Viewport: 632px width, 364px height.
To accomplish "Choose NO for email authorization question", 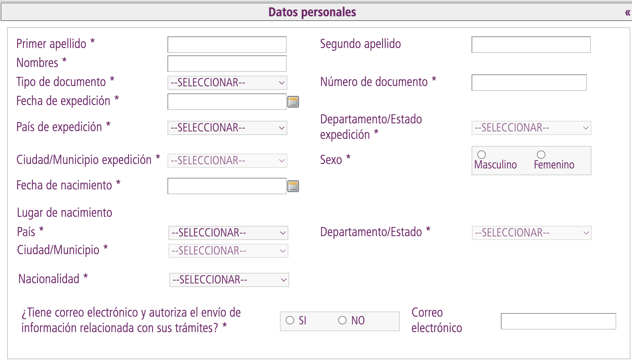I will pos(342,320).
